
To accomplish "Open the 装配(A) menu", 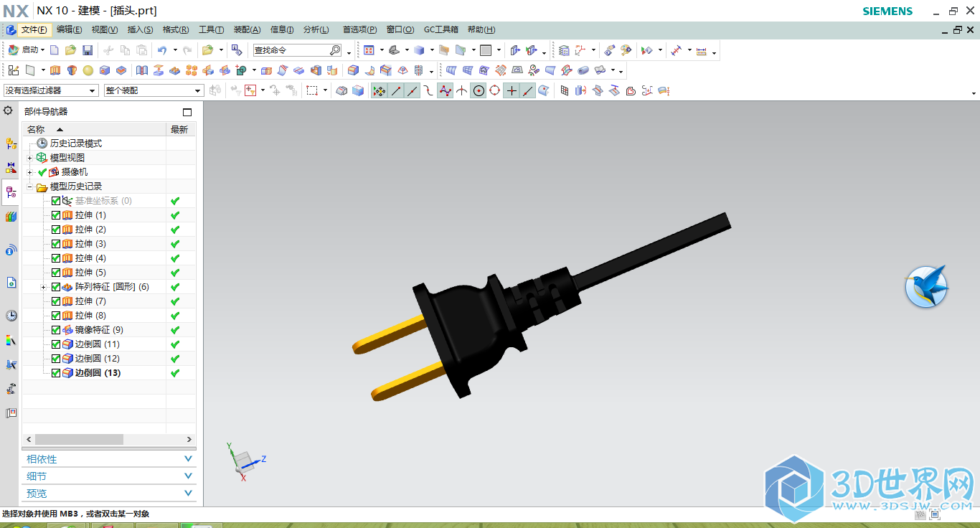I will [x=248, y=29].
